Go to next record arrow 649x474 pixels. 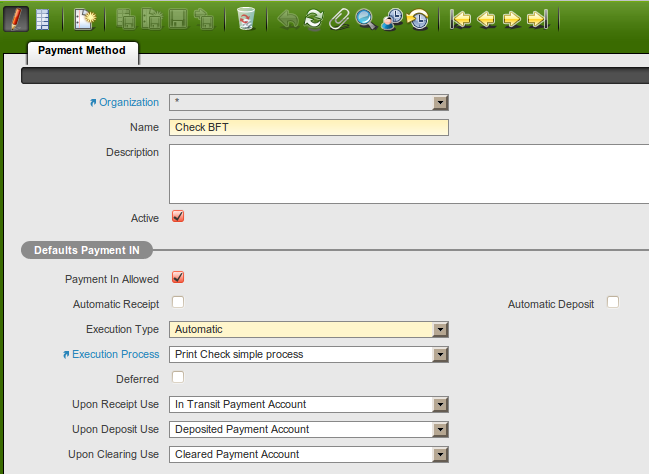click(512, 19)
